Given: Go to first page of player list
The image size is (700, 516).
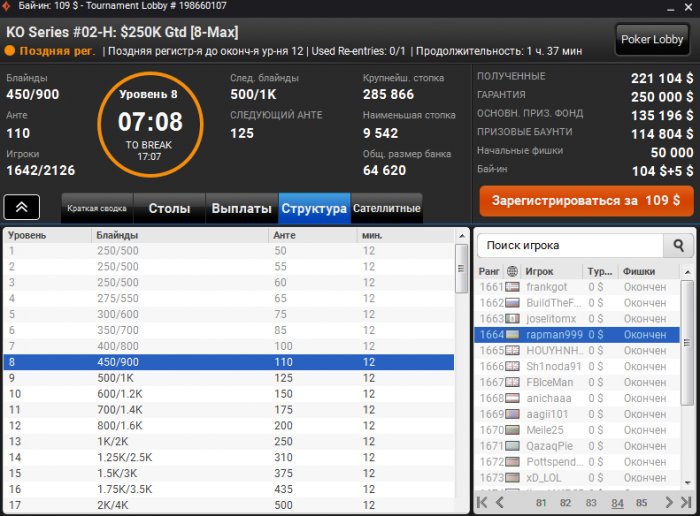Looking at the screenshot, I should click(482, 503).
